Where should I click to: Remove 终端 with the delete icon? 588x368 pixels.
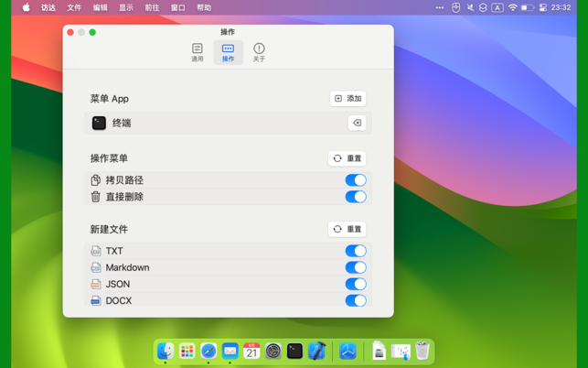coord(357,123)
